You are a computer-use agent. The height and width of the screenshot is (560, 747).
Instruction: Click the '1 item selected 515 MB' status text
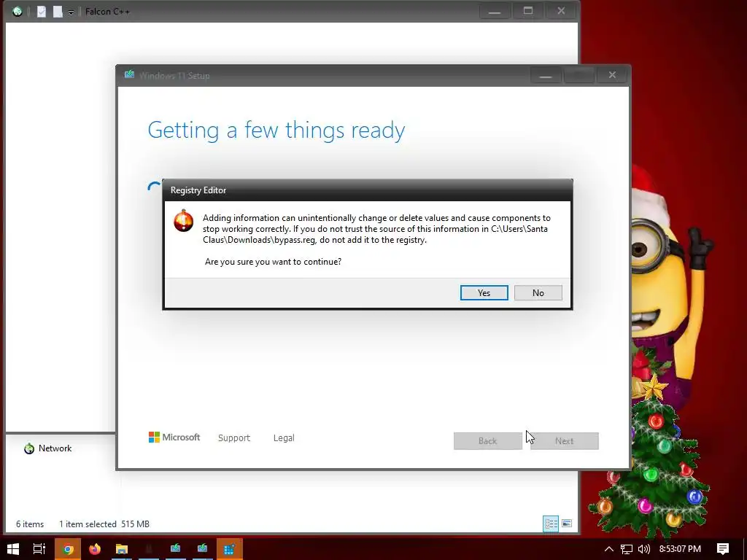pos(104,524)
